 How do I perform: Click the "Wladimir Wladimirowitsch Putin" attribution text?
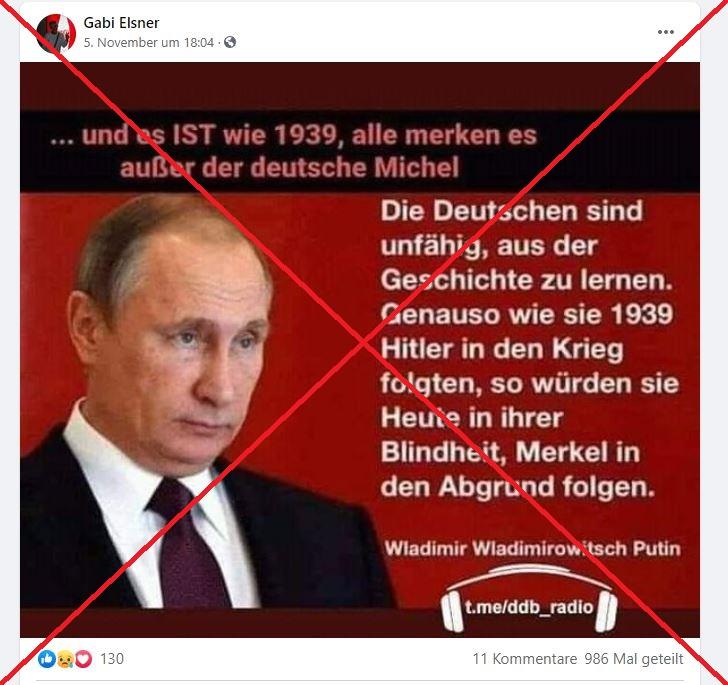[533, 549]
